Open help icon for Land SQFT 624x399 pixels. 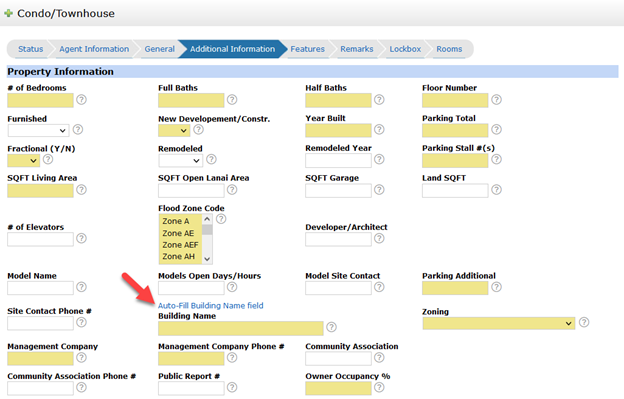pos(496,190)
